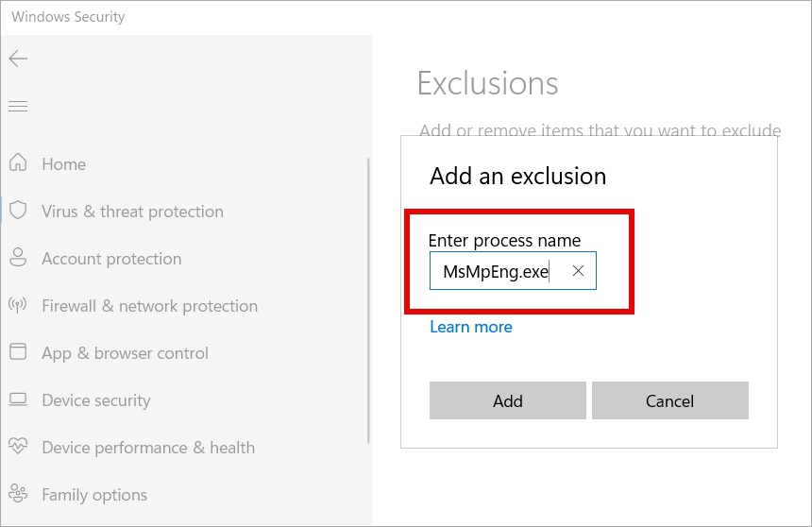The height and width of the screenshot is (527, 812).
Task: Click the Add button
Action: tap(508, 400)
